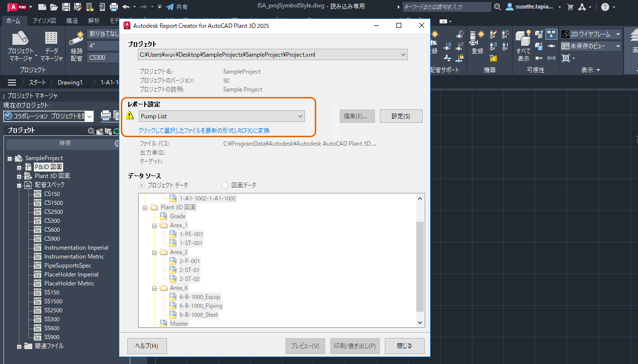This screenshot has height=364, width=638.
Task: Open a file with the folder icon
Action: 54,7
